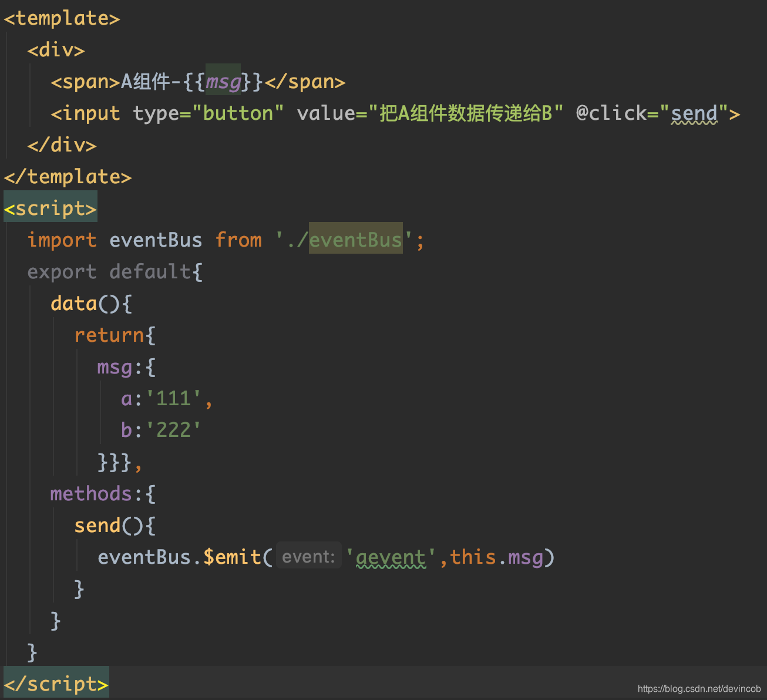This screenshot has width=767, height=700.
Task: Click the eventBus object before $emit
Action: pos(144,557)
